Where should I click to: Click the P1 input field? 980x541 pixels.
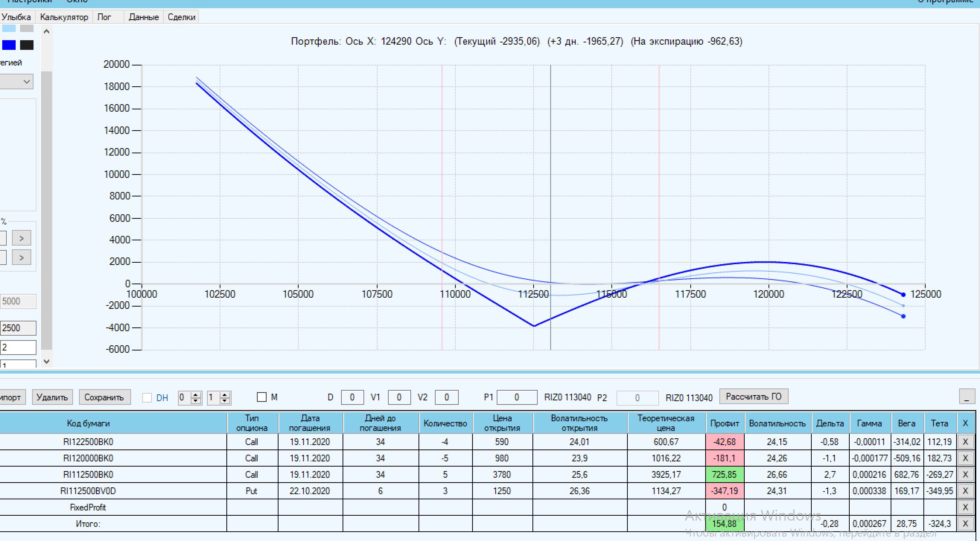pyautogui.click(x=517, y=397)
